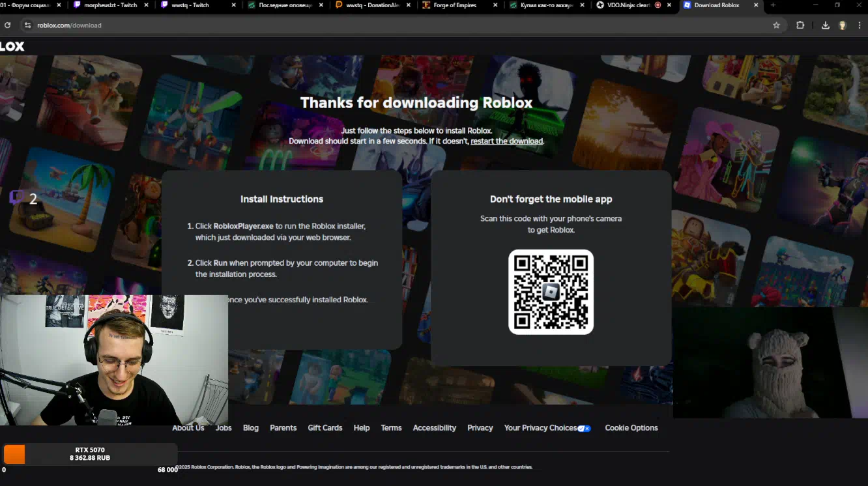Screen dimensions: 868x486
Task: Open the browser extensions puzzle icon
Action: click(x=800, y=25)
